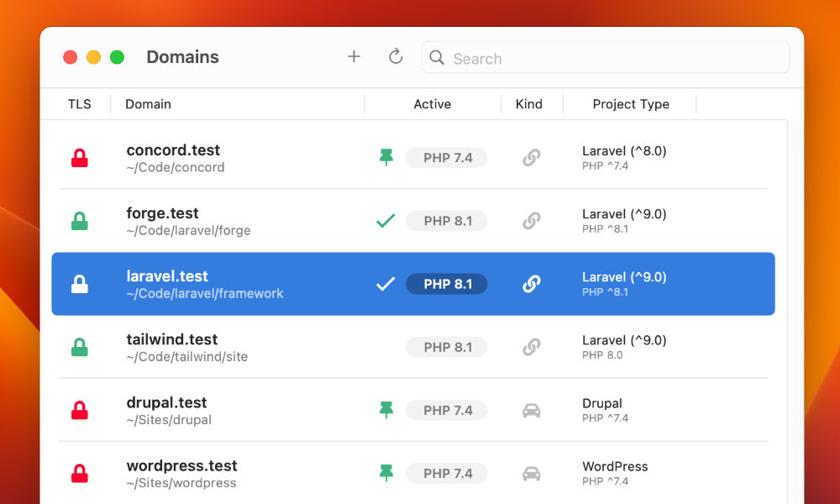The width and height of the screenshot is (840, 504).
Task: Select the tailwind.test domain row
Action: (413, 347)
